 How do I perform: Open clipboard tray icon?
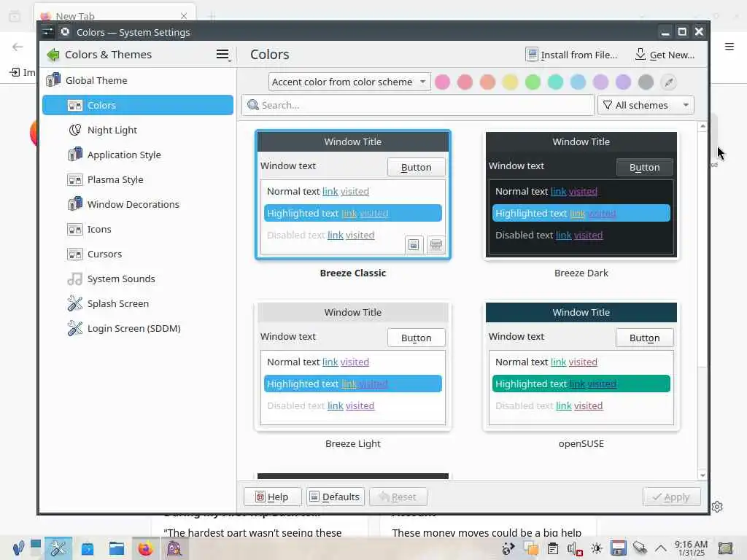point(553,548)
